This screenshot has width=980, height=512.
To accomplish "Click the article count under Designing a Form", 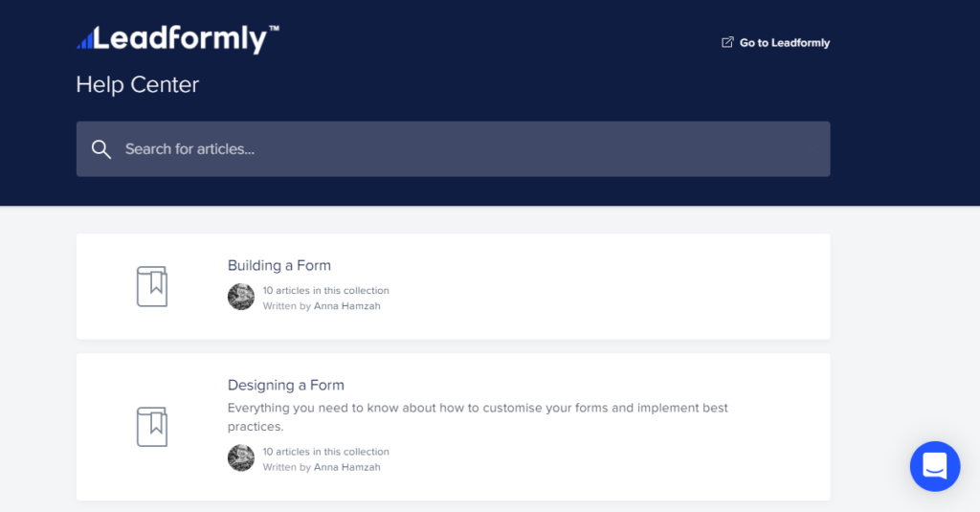I will pos(325,451).
